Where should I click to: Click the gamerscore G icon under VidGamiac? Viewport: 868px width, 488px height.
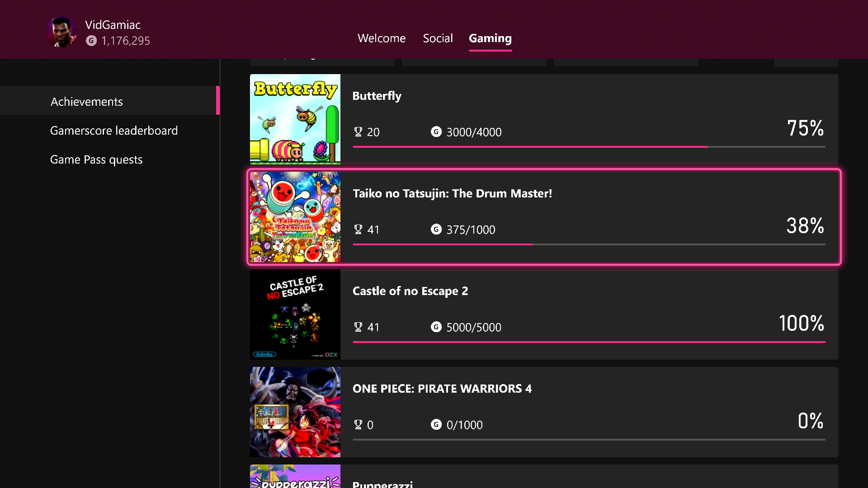(91, 41)
